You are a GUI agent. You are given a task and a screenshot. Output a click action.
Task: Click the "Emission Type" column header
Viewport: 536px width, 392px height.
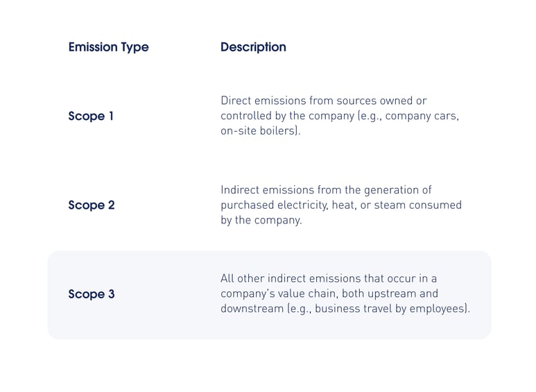click(108, 47)
